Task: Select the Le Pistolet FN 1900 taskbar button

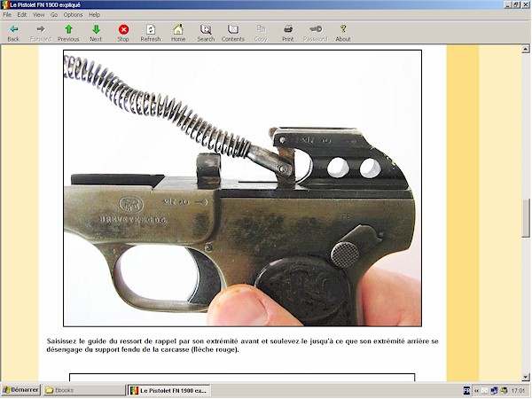Action: click(169, 390)
